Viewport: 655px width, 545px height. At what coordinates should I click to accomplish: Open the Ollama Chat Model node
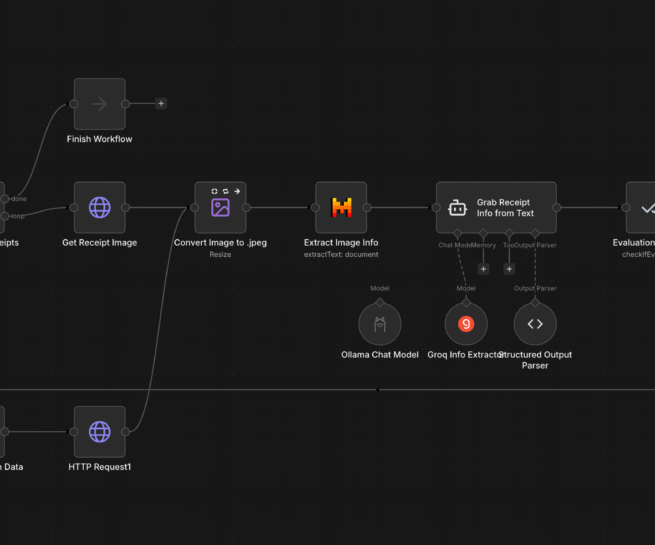click(380, 323)
